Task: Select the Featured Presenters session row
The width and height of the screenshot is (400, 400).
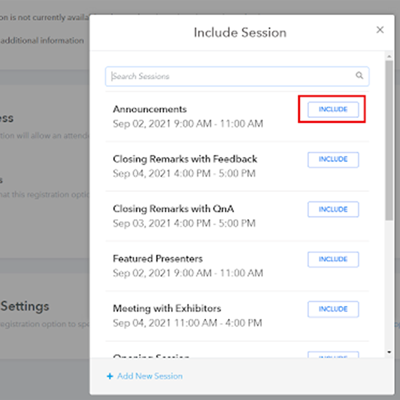Action: point(237,266)
